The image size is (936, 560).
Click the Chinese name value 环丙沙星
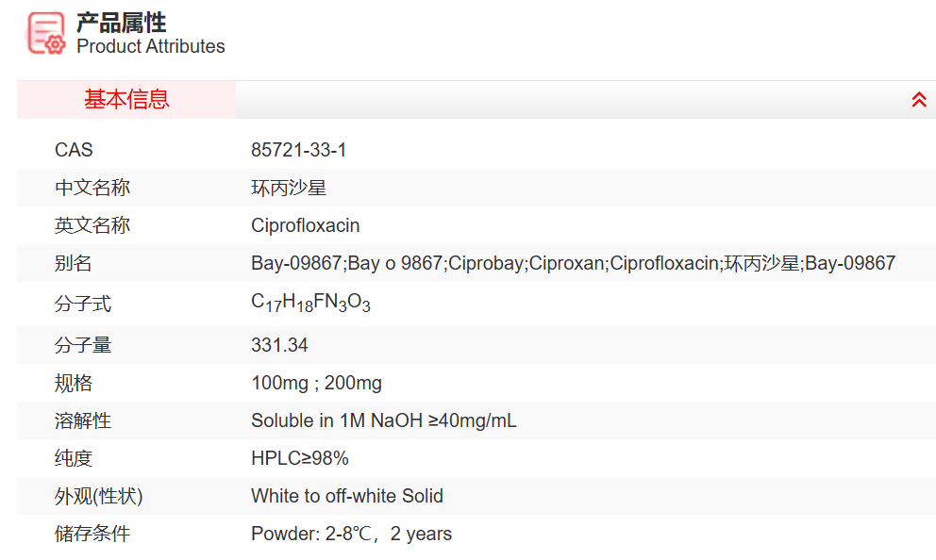(289, 188)
